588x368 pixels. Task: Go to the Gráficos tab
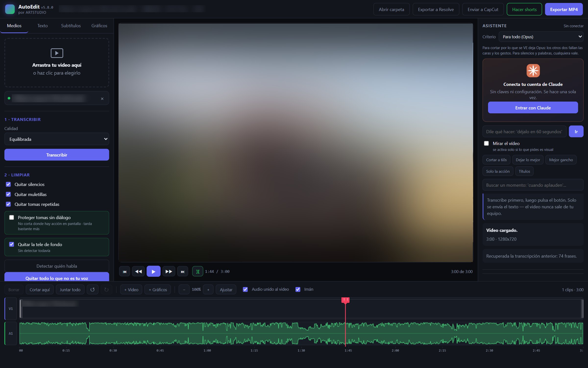[x=99, y=26]
